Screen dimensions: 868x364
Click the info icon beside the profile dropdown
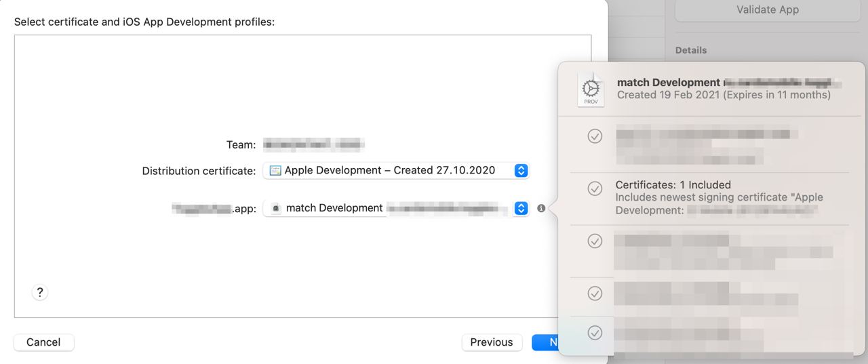click(541, 208)
